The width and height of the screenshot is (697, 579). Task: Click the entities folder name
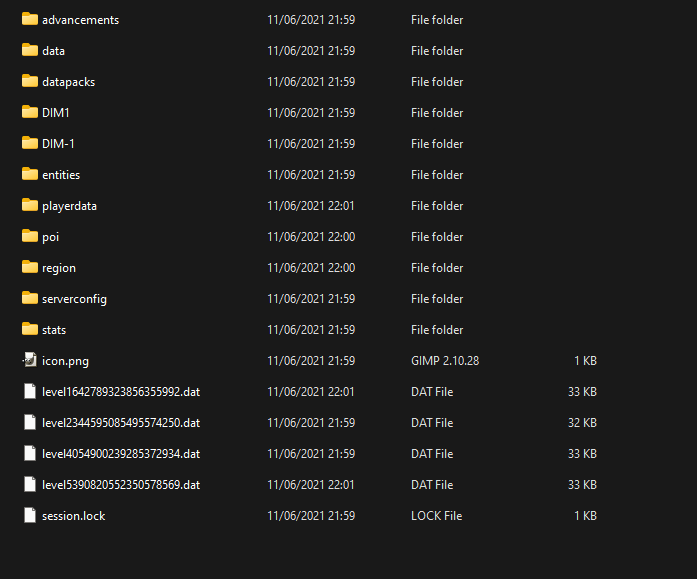click(61, 175)
